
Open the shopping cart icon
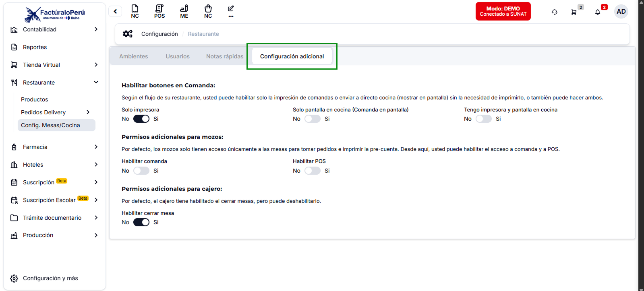574,12
